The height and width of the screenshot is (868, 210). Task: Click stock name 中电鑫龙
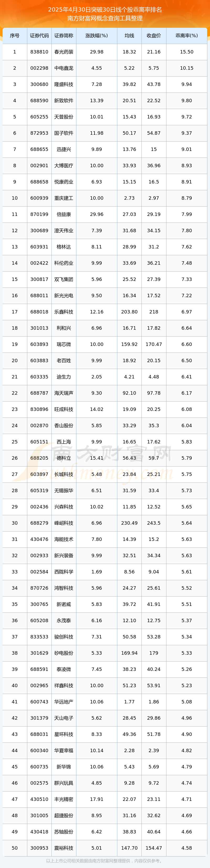point(64,68)
